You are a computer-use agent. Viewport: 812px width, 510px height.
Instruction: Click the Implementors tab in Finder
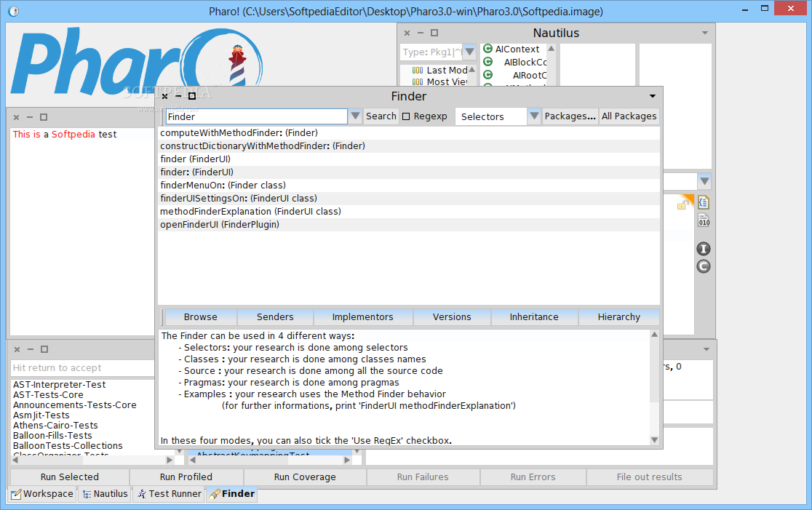point(362,317)
